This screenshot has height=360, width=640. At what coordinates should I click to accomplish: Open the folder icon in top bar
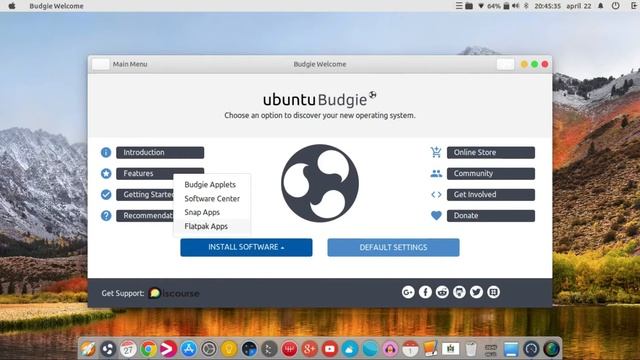click(469, 6)
